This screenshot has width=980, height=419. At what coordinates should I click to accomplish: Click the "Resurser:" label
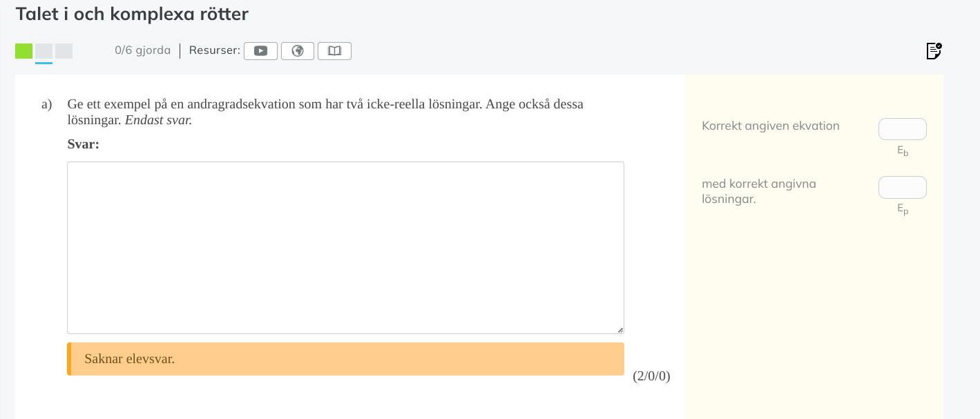pyautogui.click(x=214, y=50)
